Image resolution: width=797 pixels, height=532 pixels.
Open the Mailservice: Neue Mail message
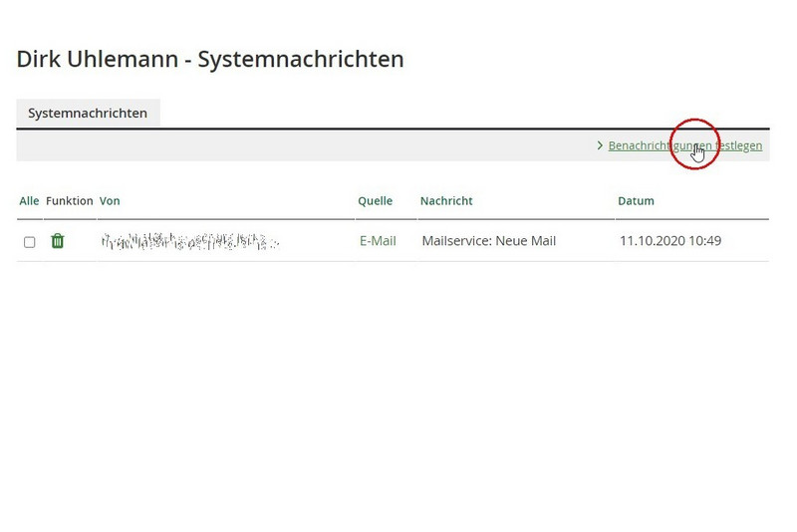(488, 241)
